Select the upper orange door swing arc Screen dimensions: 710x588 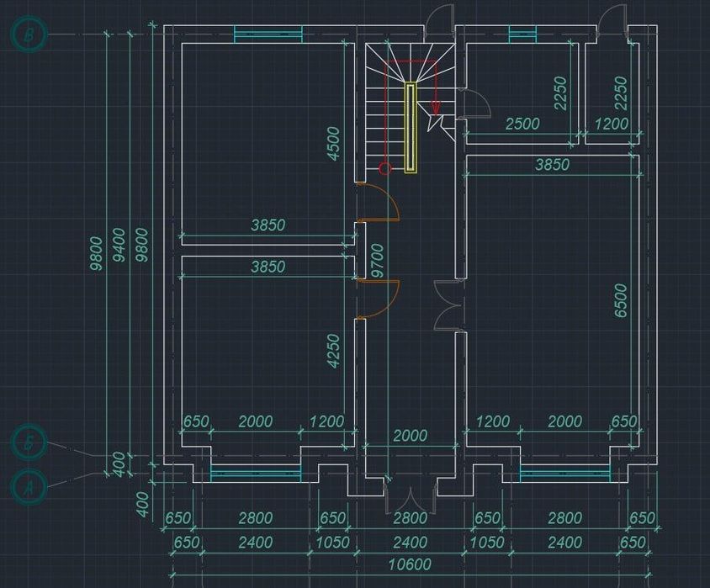coord(379,203)
